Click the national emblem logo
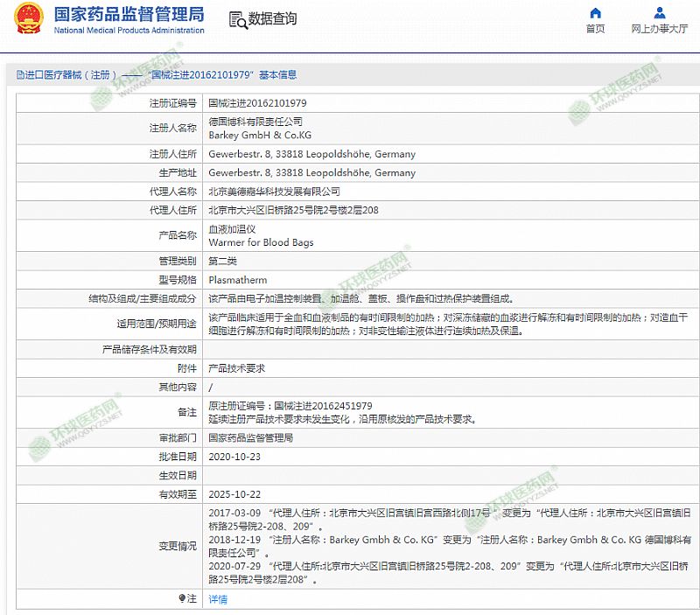The image size is (700, 615). click(26, 19)
